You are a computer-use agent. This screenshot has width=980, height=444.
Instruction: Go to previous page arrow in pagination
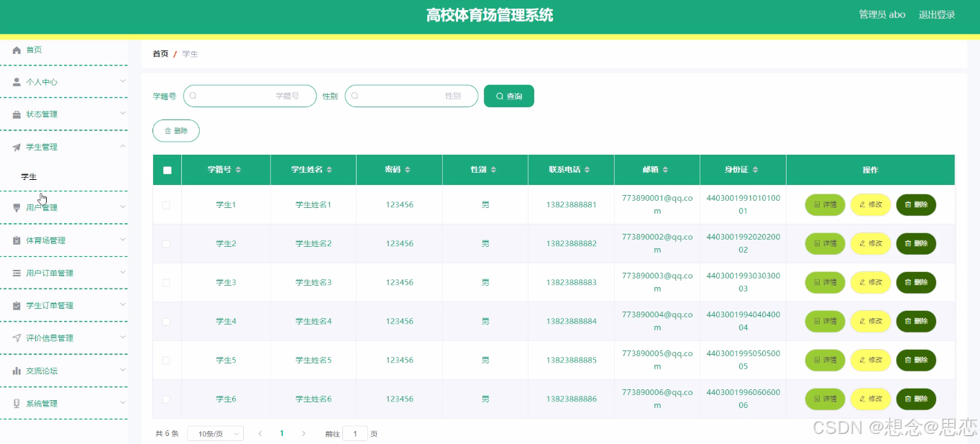260,433
